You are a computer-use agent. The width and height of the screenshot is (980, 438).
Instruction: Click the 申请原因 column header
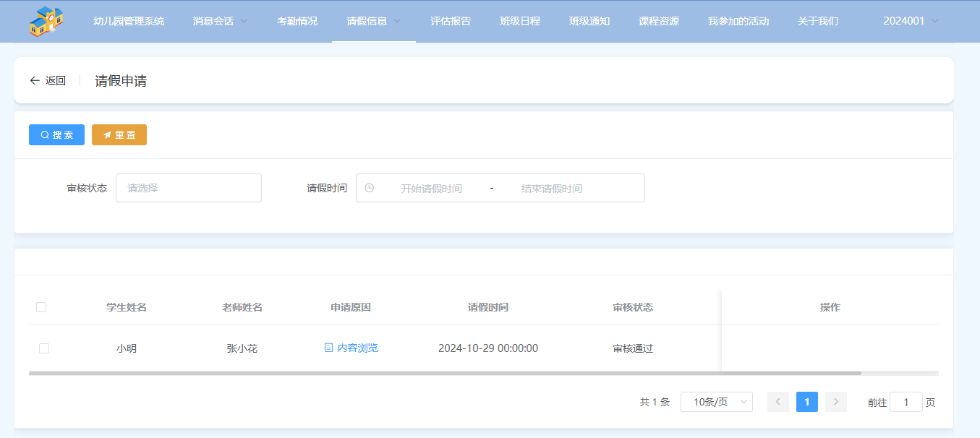point(351,307)
